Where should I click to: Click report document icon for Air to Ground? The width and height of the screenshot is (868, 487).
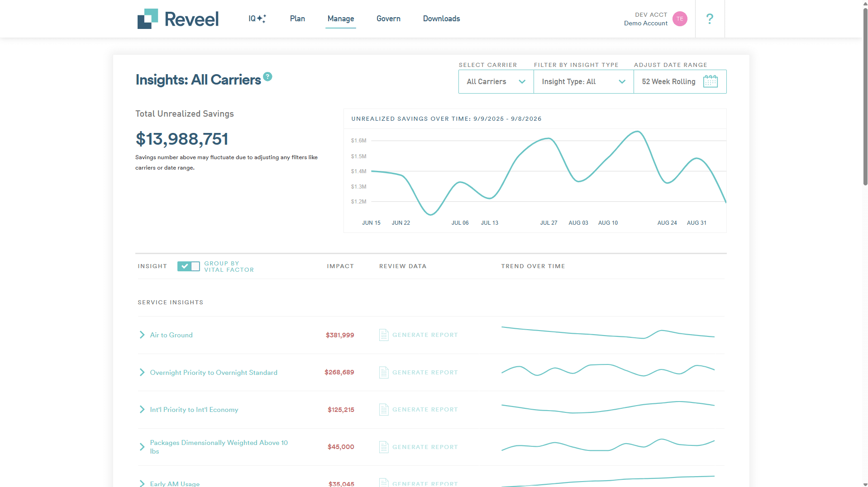point(384,335)
